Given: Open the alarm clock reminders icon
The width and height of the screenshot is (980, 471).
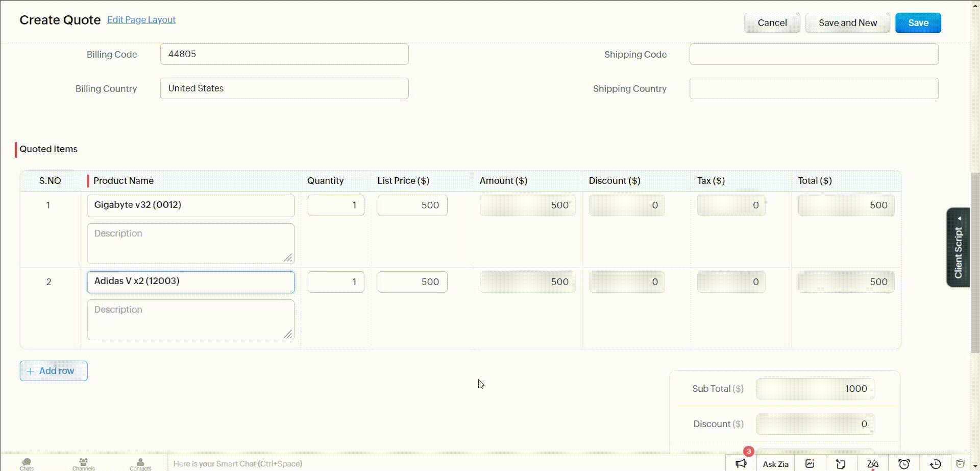Looking at the screenshot, I should click(904, 463).
